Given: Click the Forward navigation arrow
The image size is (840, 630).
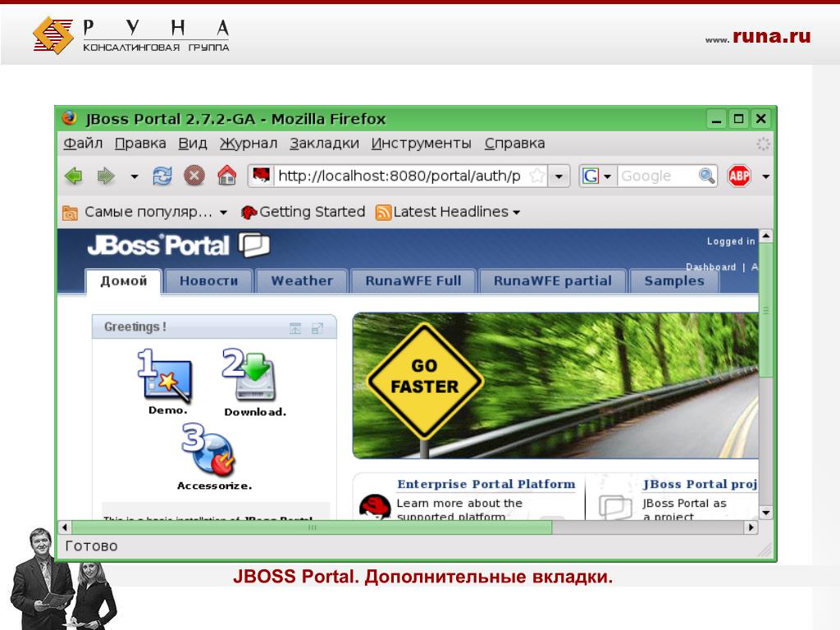Looking at the screenshot, I should 106,176.
